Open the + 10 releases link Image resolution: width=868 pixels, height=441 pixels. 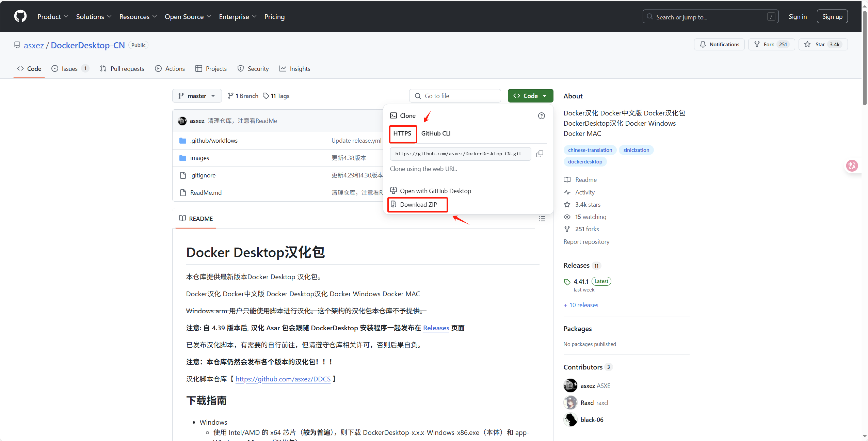click(x=581, y=305)
